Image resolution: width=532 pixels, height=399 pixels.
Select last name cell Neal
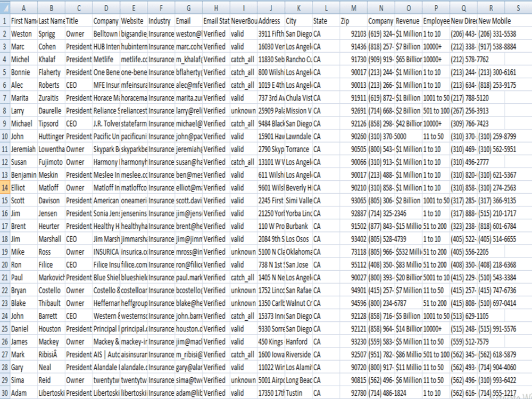pyautogui.click(x=51, y=368)
